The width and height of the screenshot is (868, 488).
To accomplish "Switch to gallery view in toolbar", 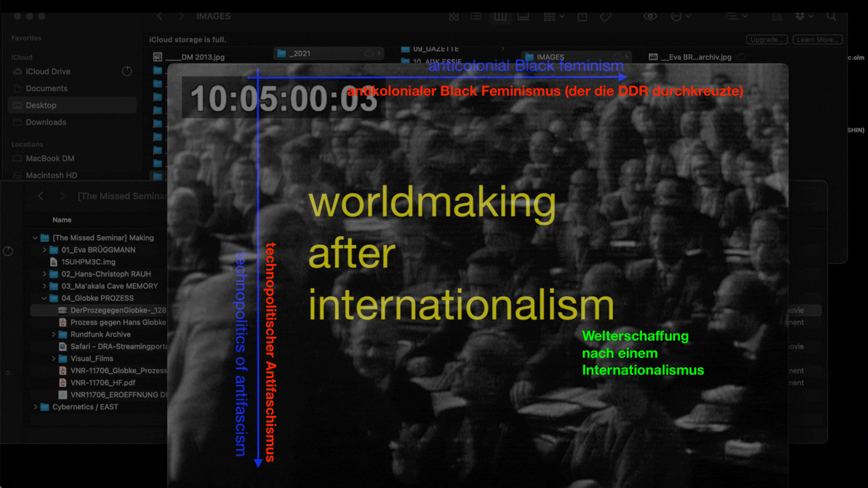I will [x=523, y=17].
